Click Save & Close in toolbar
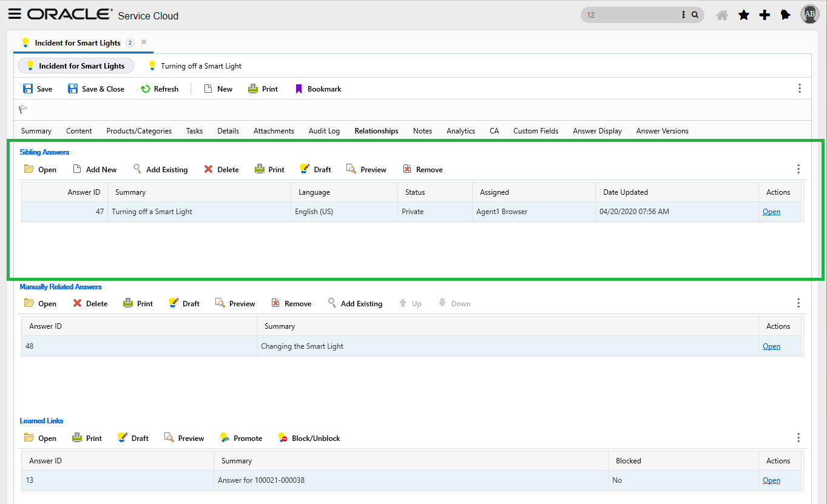Viewport: 827px width, 504px height. pyautogui.click(x=96, y=89)
